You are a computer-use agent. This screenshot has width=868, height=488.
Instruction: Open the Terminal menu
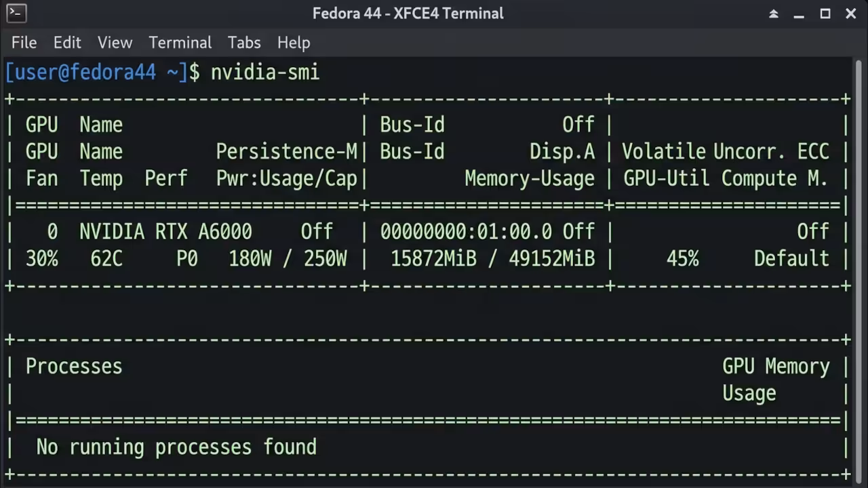click(x=180, y=43)
